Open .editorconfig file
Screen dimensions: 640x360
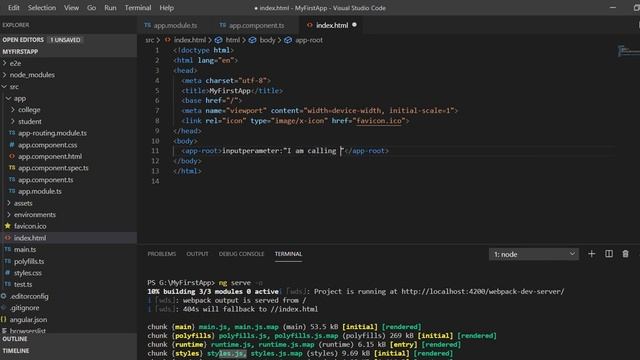tap(29, 296)
